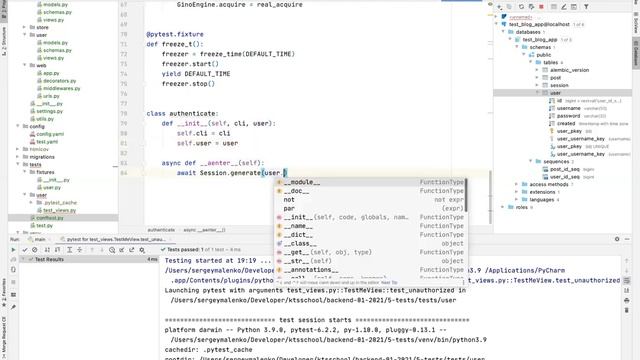Rerun tests with the green Run icon
640x360 pixels.
point(13,249)
